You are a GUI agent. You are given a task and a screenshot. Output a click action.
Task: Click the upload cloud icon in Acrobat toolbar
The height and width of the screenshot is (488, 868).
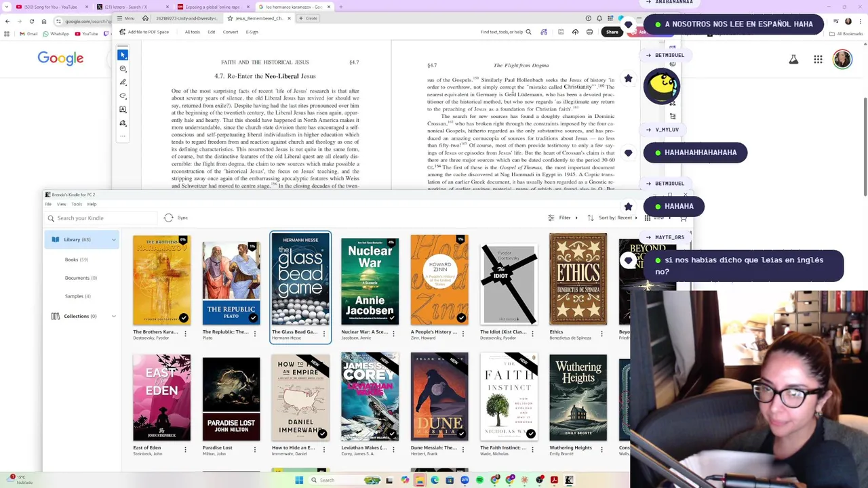[575, 32]
